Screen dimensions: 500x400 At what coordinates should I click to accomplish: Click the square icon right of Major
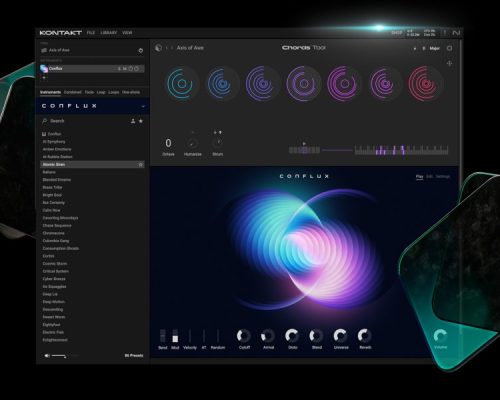[449, 48]
